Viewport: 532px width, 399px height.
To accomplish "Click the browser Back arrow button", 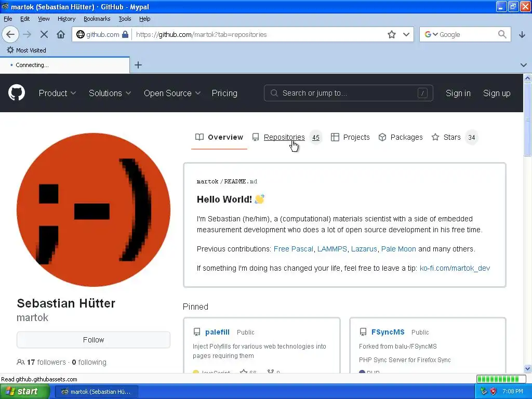I will tap(10, 34).
